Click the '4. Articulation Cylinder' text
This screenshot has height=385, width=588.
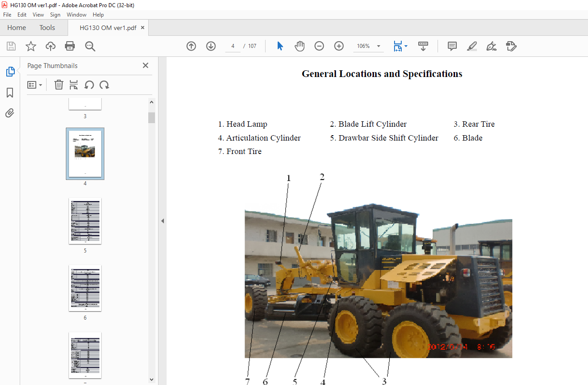259,138
